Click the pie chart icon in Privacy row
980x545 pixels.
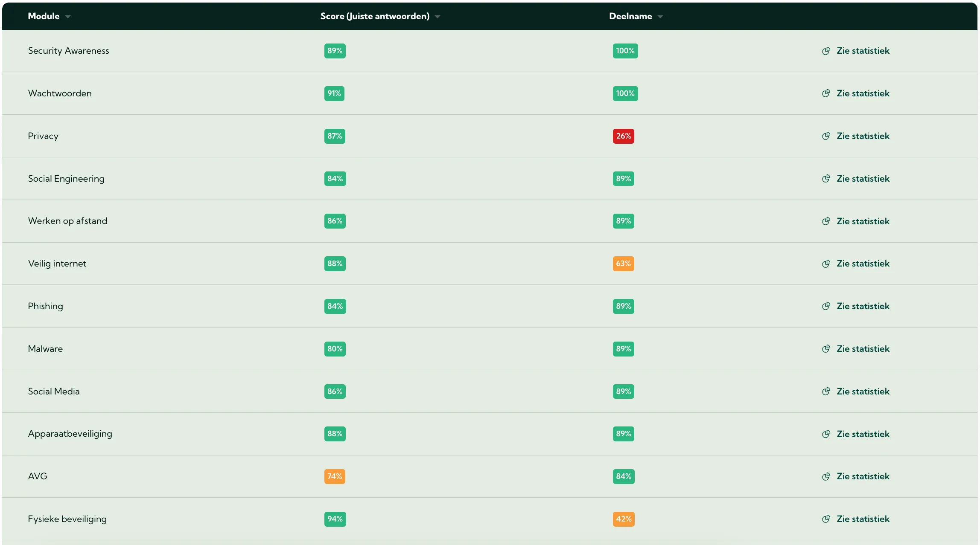click(826, 136)
